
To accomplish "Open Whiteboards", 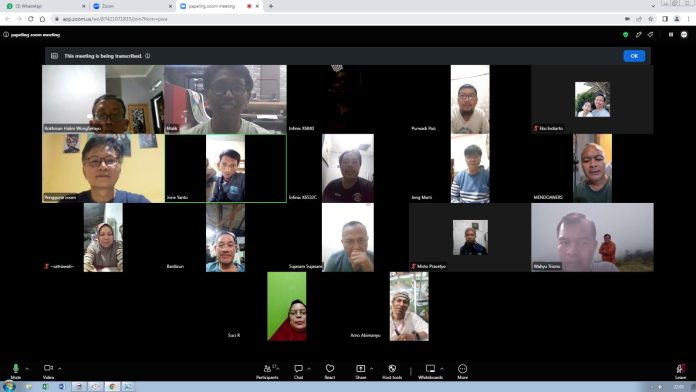I will pos(430,371).
